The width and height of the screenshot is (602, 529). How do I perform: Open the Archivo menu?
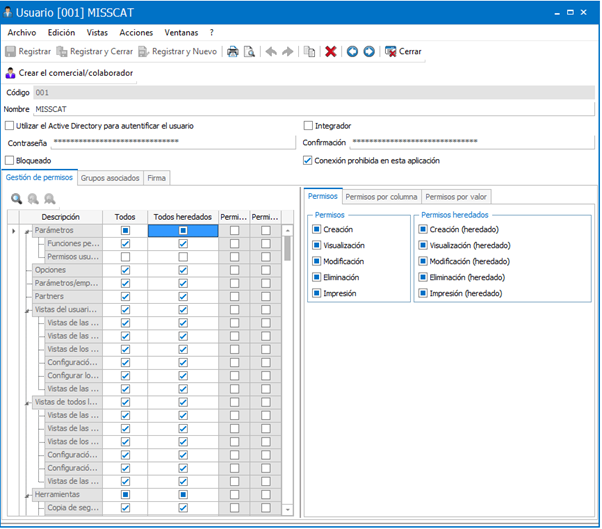point(22,33)
